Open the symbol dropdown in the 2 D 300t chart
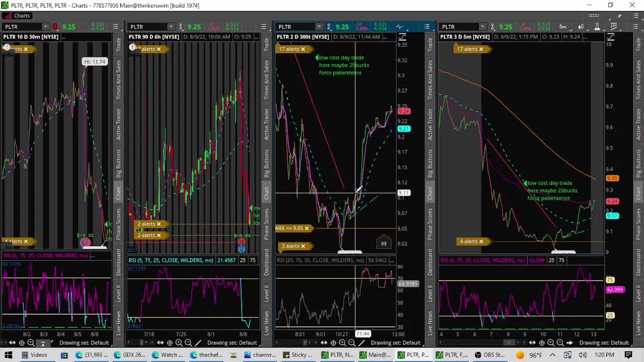The height and width of the screenshot is (362, 644). [x=319, y=27]
